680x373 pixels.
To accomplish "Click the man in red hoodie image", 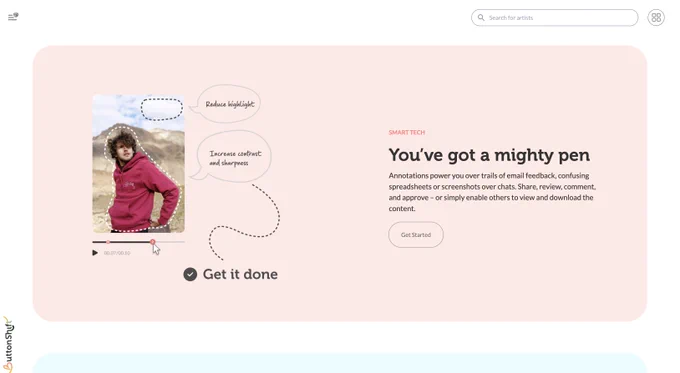I will pos(138,164).
